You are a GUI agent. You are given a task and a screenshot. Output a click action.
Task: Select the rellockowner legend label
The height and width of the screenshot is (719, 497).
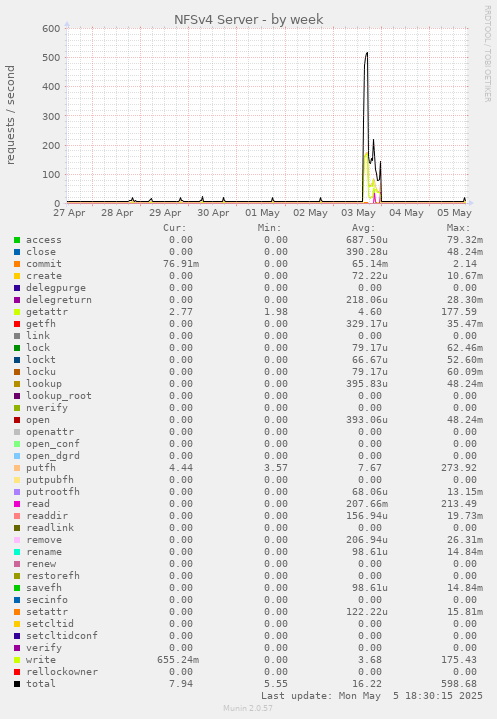62,672
